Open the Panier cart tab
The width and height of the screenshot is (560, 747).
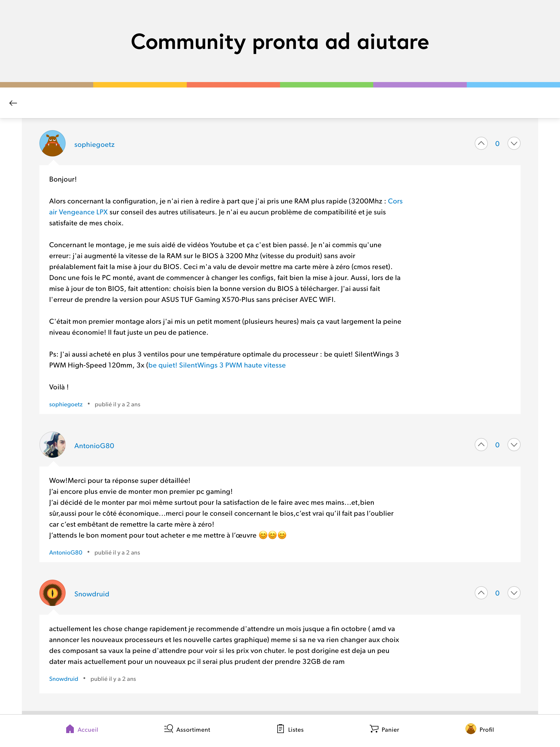[x=384, y=730]
